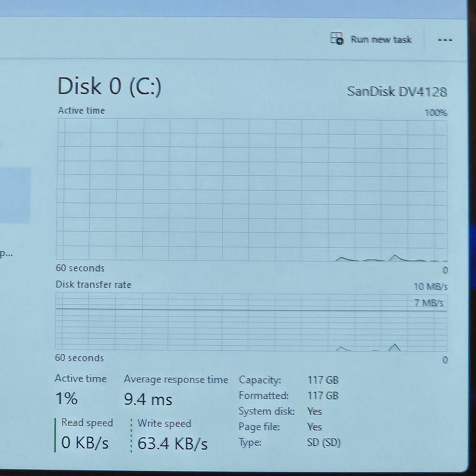This screenshot has width=476, height=476.
Task: Click the Disk transfer rate graph
Action: [251, 322]
